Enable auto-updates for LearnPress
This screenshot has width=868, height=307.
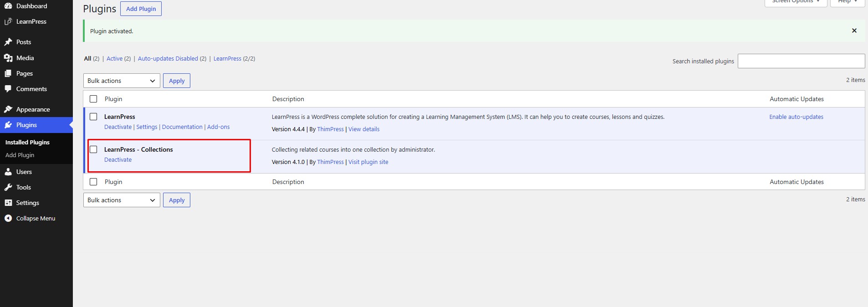[796, 117]
